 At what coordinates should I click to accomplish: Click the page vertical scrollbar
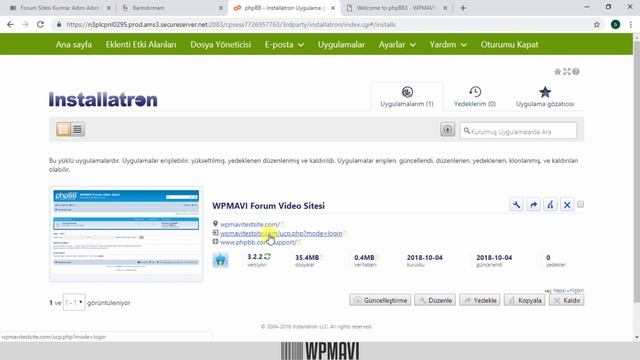[x=637, y=171]
